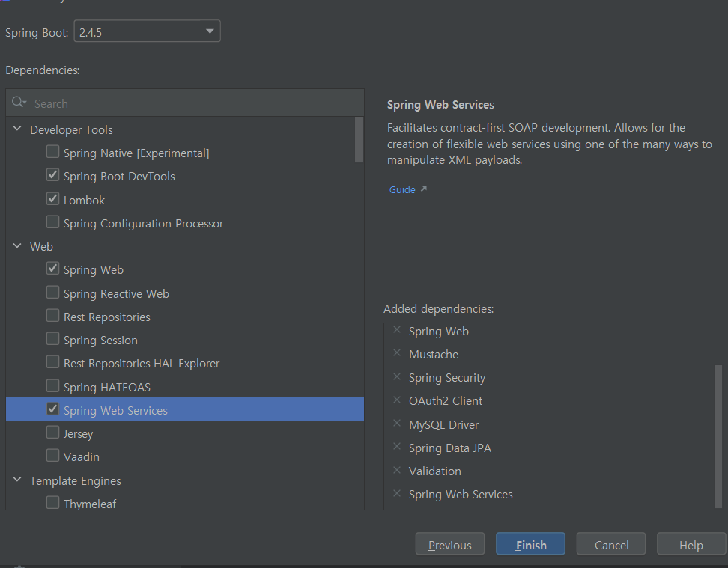This screenshot has height=568, width=728.
Task: Select Spring Data JPA in added list
Action: click(450, 448)
